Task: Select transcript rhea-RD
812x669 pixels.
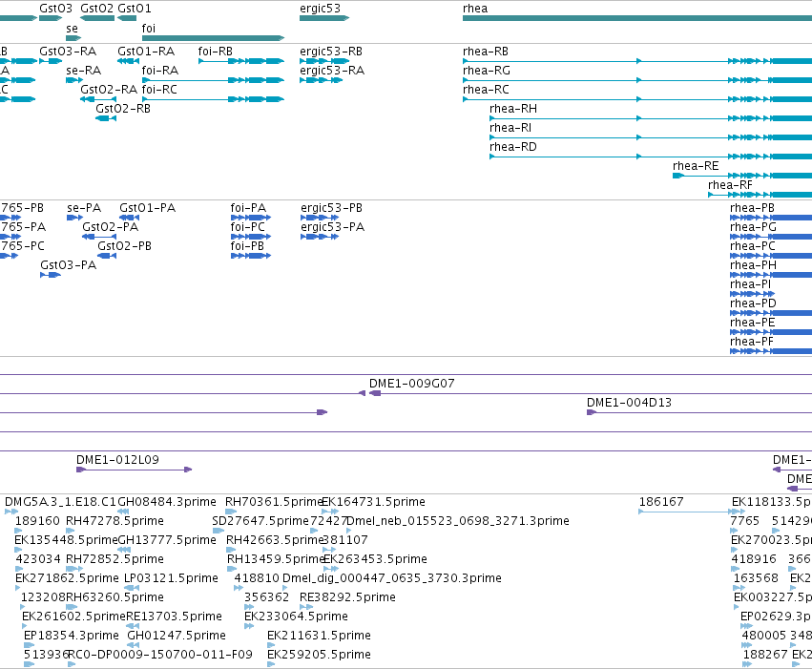Action: click(513, 147)
